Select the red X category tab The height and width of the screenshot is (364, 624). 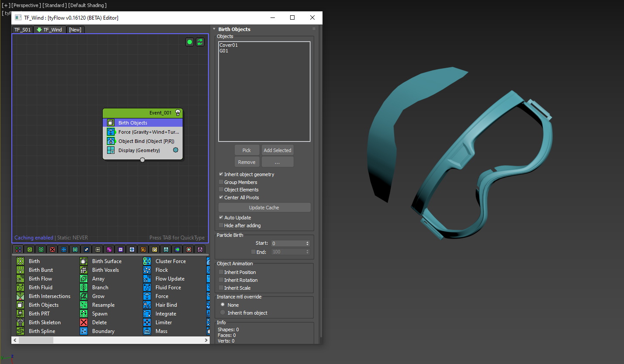pos(52,249)
